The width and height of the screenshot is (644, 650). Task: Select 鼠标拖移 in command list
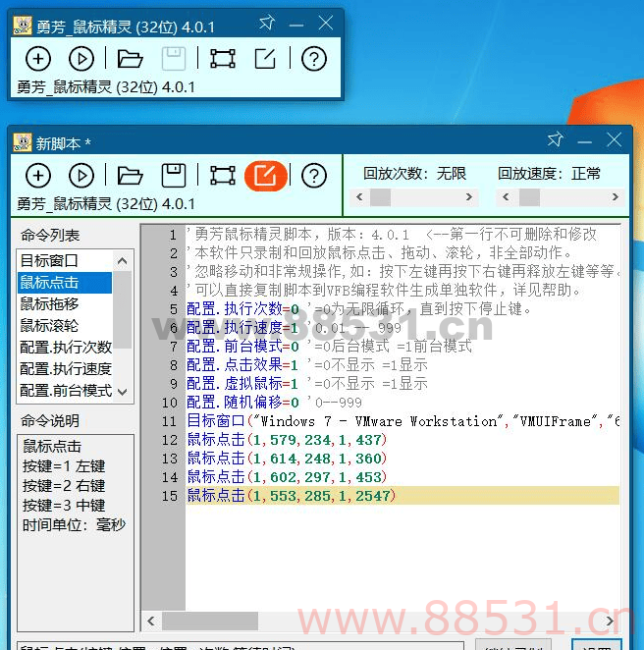pyautogui.click(x=65, y=304)
